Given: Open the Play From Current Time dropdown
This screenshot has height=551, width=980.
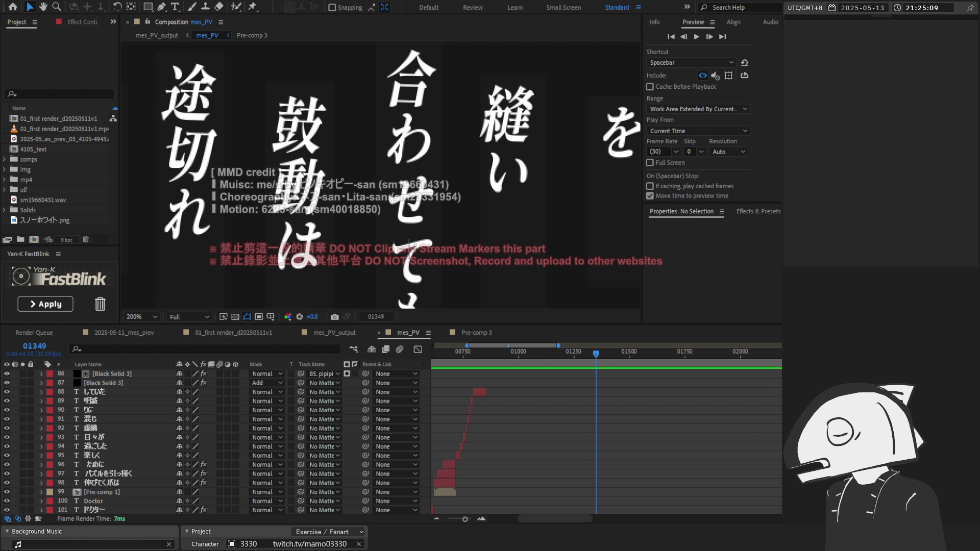Looking at the screenshot, I should coord(698,131).
